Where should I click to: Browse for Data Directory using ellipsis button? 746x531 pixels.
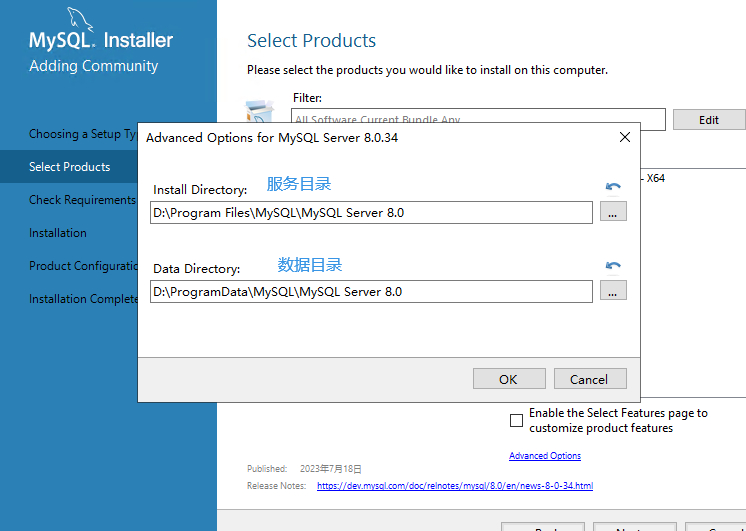(x=613, y=291)
